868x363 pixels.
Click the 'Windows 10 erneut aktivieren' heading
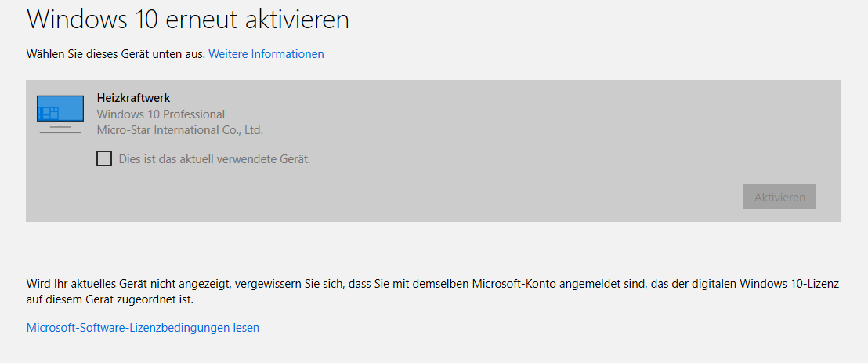(188, 20)
